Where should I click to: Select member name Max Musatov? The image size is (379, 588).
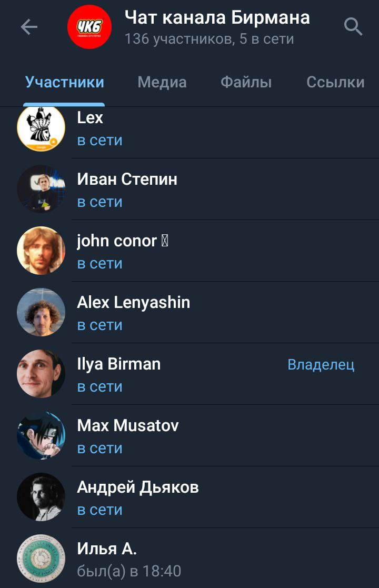tap(128, 426)
